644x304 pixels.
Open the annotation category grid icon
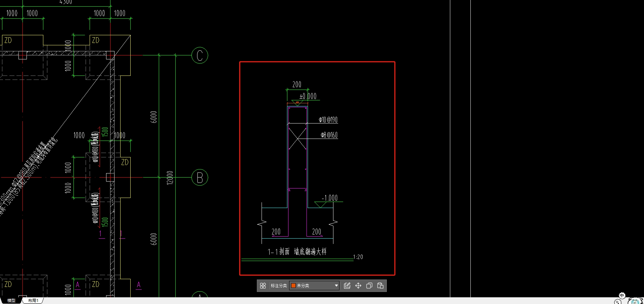click(263, 286)
